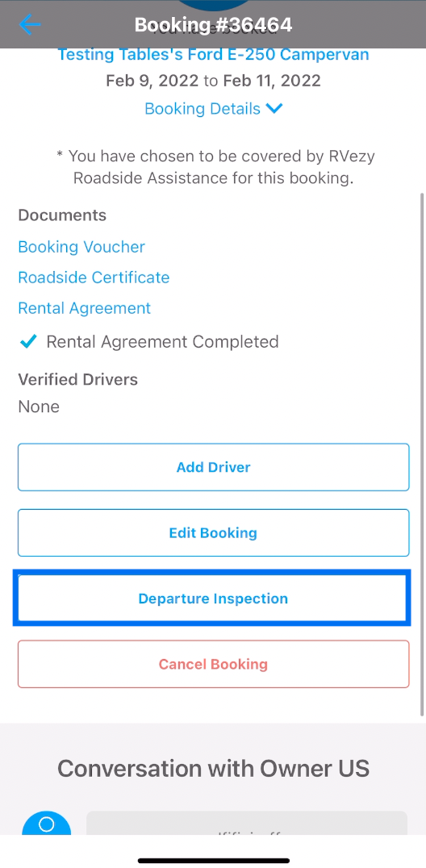Open the Rental Agreement link
The height and width of the screenshot is (868, 426).
84,308
